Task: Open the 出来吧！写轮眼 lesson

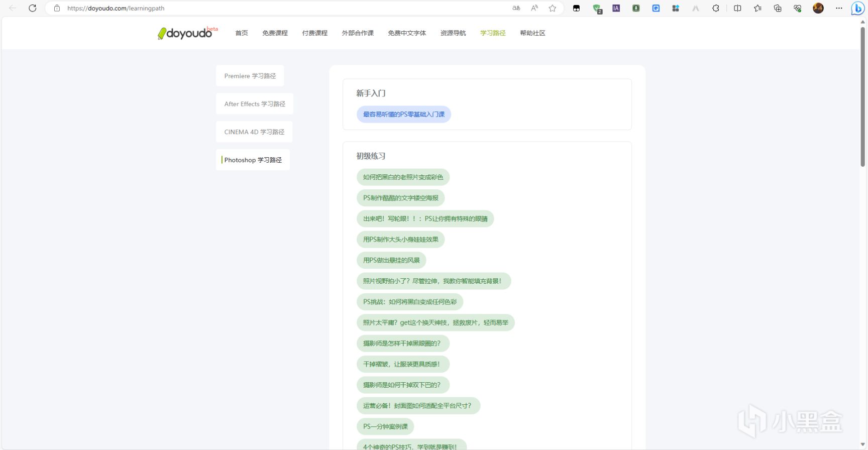Action: click(x=425, y=219)
